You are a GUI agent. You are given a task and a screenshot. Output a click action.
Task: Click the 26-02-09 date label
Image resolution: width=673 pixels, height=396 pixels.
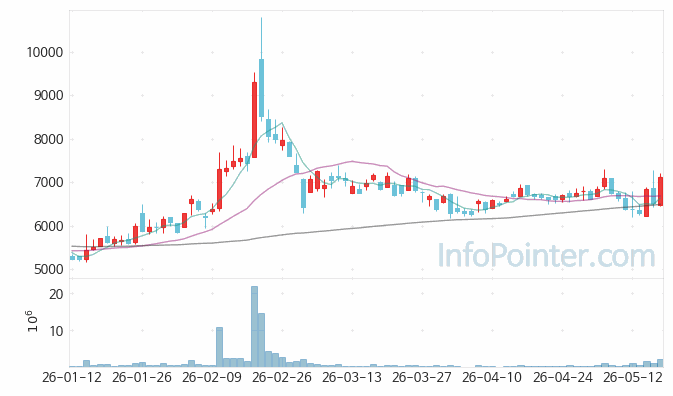coord(212,378)
